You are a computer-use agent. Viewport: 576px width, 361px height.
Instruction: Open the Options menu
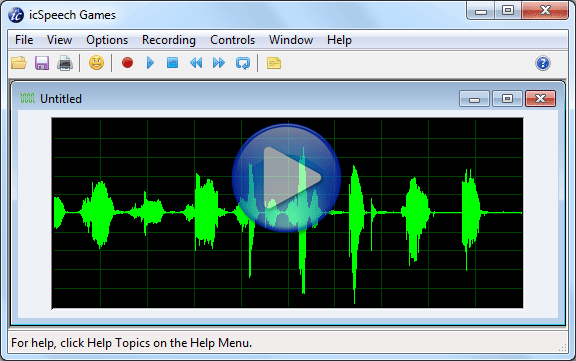107,40
